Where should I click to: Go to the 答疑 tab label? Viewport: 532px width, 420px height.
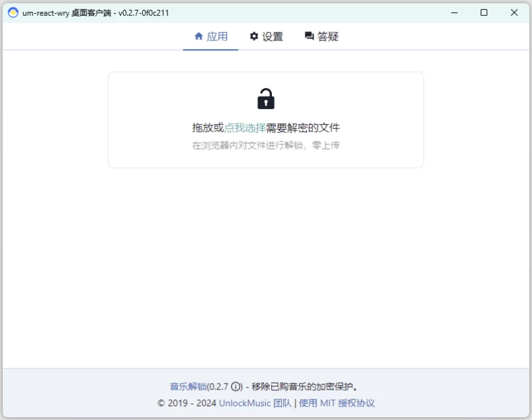click(x=328, y=36)
